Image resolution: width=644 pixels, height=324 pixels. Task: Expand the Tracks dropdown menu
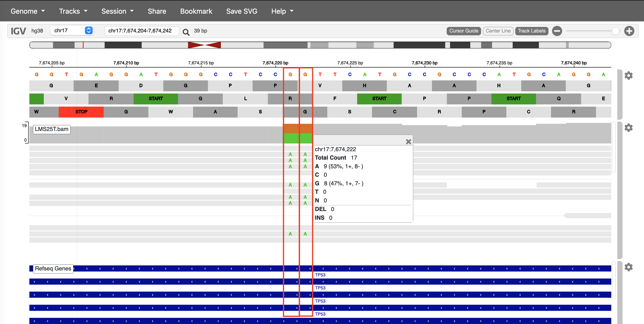(73, 11)
